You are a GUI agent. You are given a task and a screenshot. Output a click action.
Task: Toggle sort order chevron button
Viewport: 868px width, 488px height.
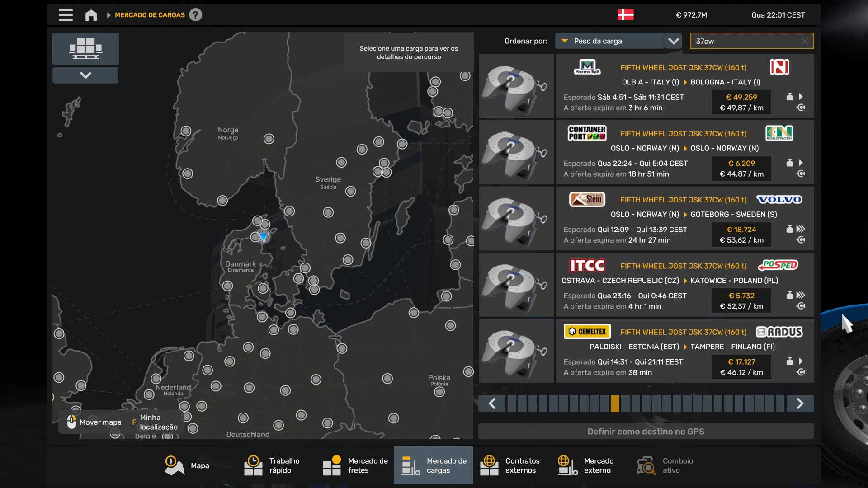(674, 41)
